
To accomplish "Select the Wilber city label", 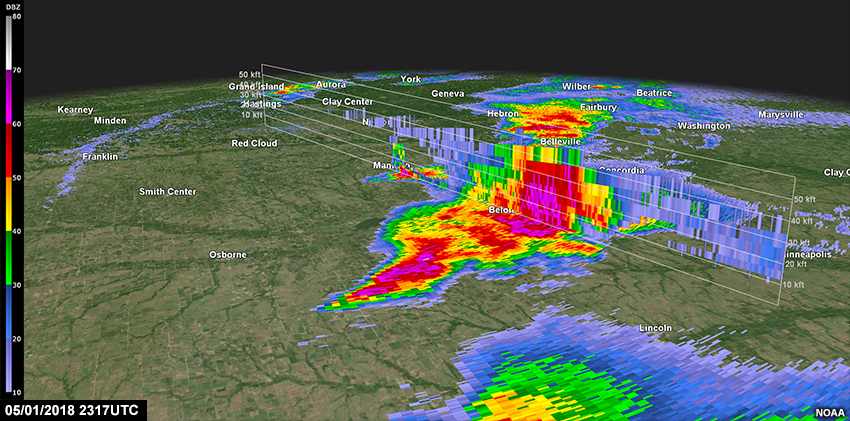I will (x=576, y=87).
